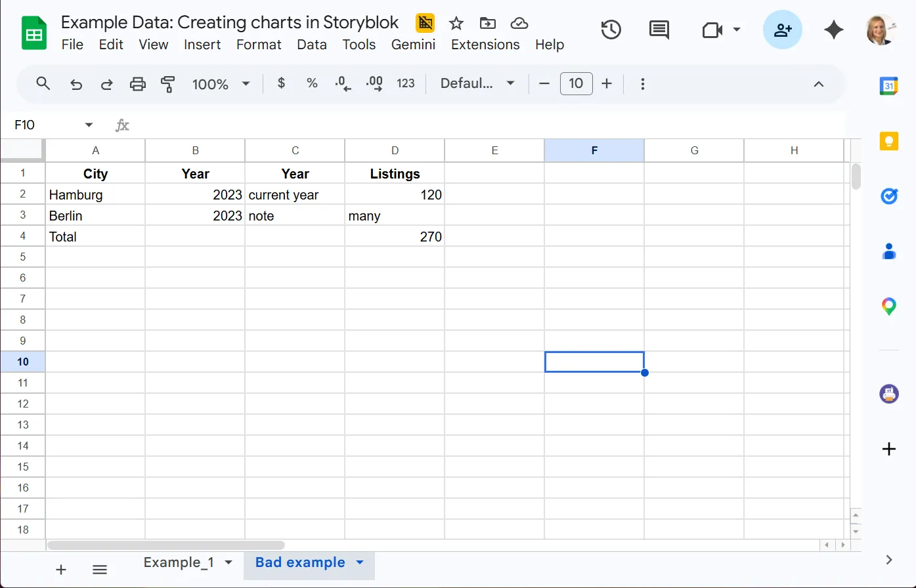Open more number formats (123)
The image size is (916, 588).
tap(406, 83)
